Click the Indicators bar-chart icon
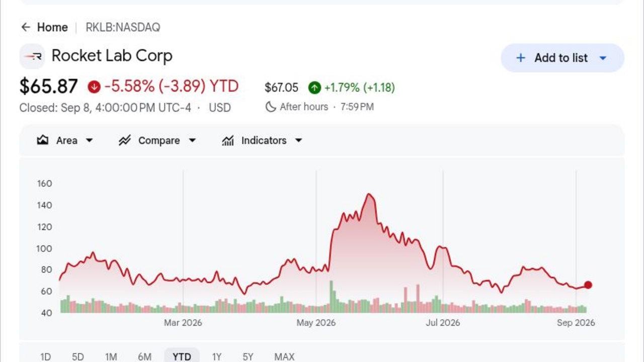The width and height of the screenshot is (644, 362). (x=228, y=140)
